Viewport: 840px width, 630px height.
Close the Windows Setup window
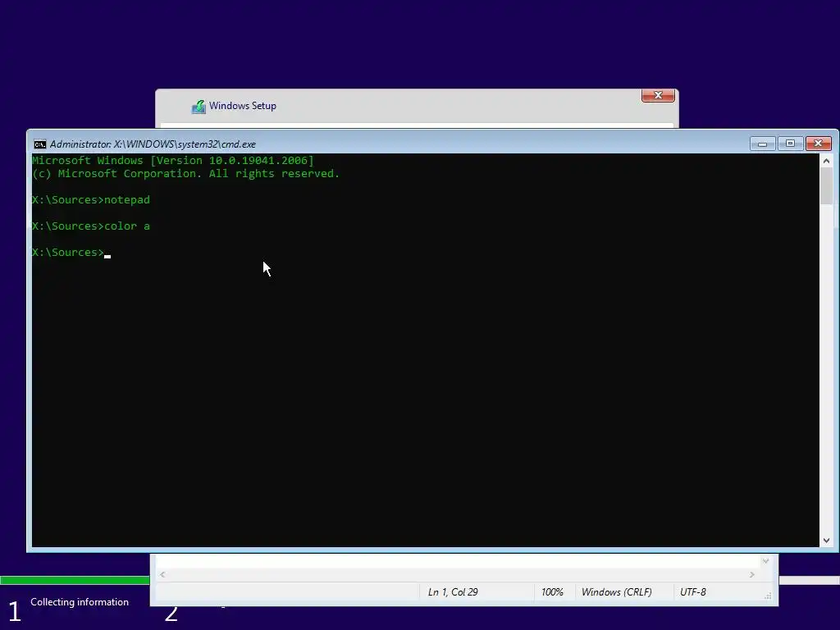click(658, 95)
